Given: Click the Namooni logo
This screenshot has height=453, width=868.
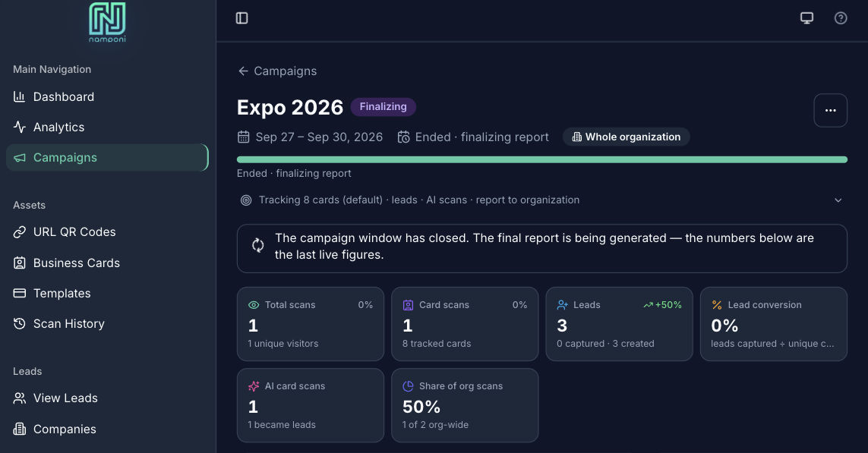Looking at the screenshot, I should [x=107, y=22].
